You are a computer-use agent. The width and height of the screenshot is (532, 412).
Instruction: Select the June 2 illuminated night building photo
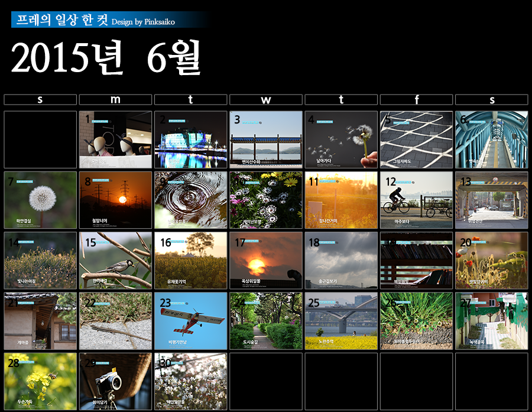[x=190, y=140]
